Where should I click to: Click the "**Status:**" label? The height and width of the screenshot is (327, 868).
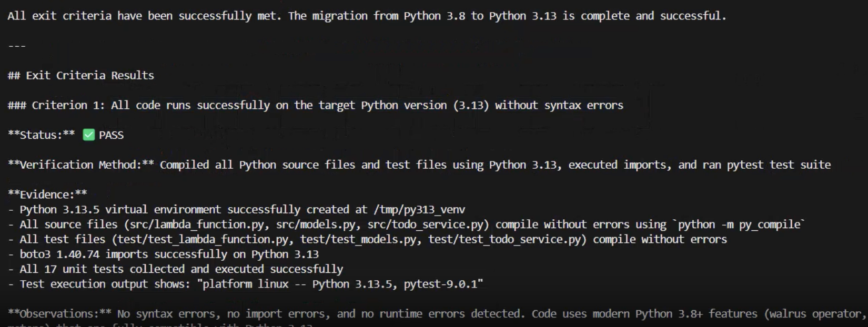(x=41, y=135)
